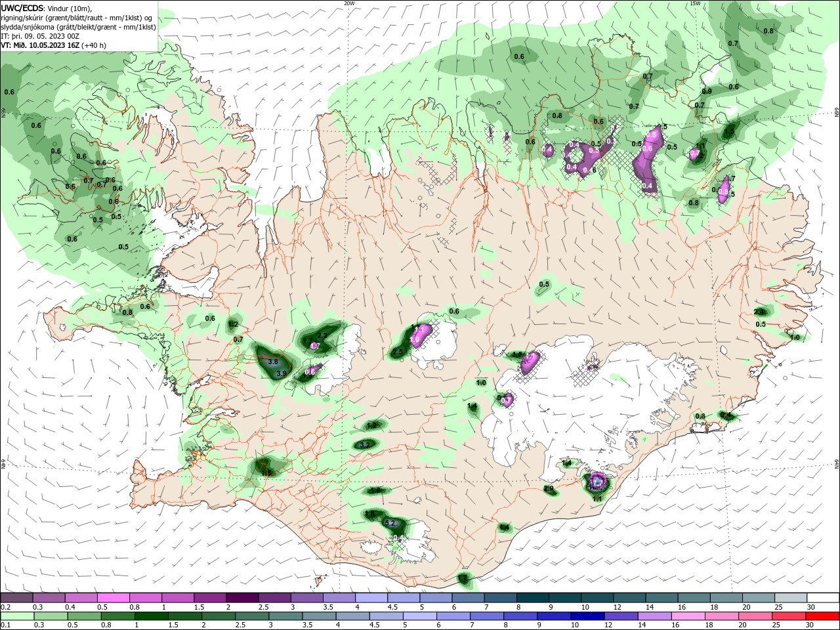Click the '15W' longitude label

(x=695, y=3)
